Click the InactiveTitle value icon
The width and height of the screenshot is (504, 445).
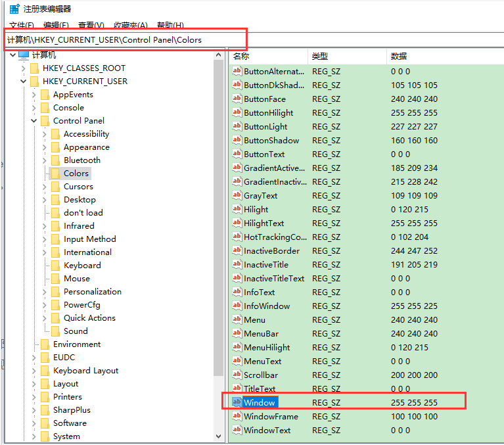pos(237,264)
